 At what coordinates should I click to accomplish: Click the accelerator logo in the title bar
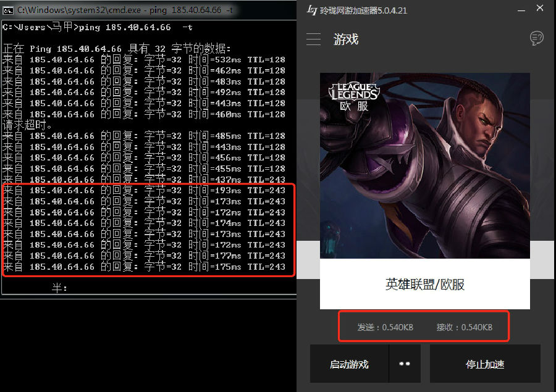(x=312, y=10)
